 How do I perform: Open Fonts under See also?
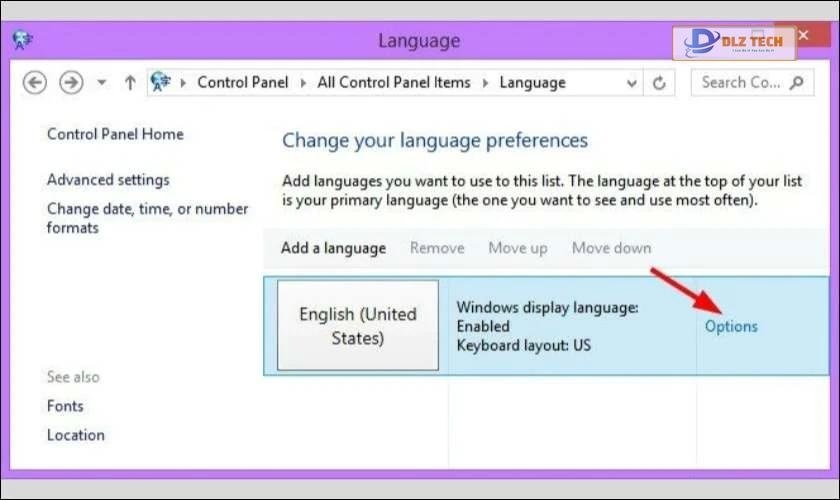point(65,406)
